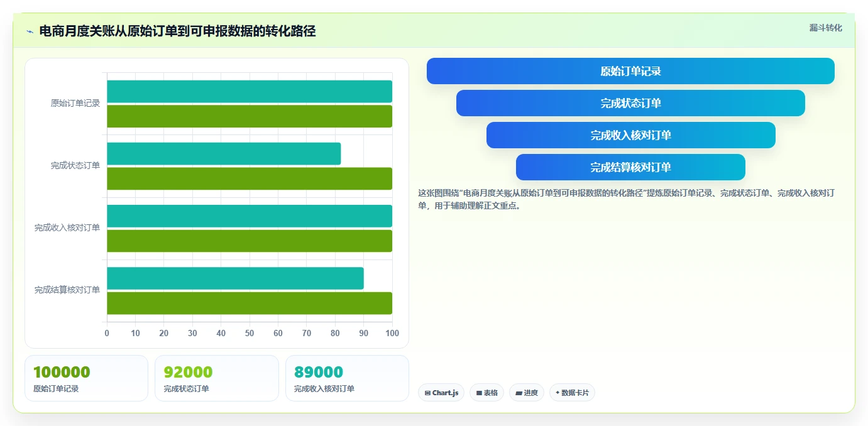868x426 pixels.
Task: Click the Chart.js chip
Action: pyautogui.click(x=441, y=393)
